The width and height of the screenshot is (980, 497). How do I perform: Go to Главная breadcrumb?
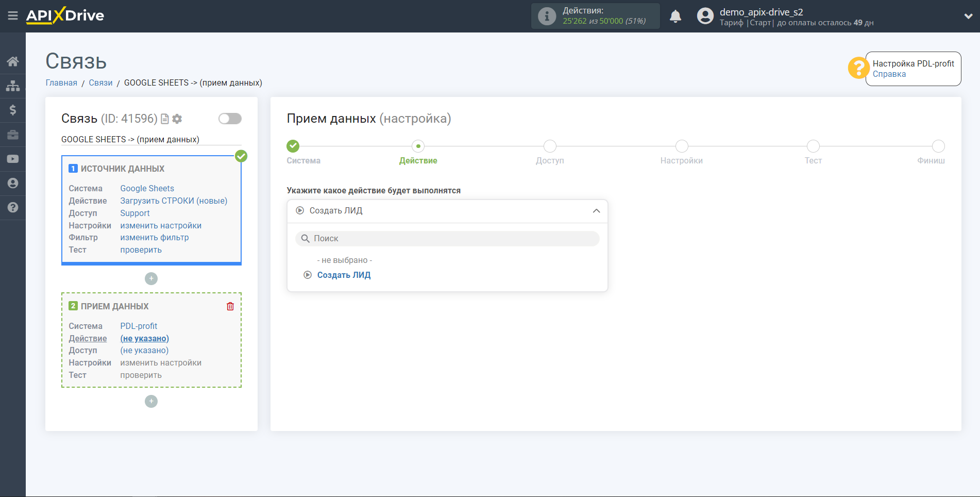[x=61, y=83]
